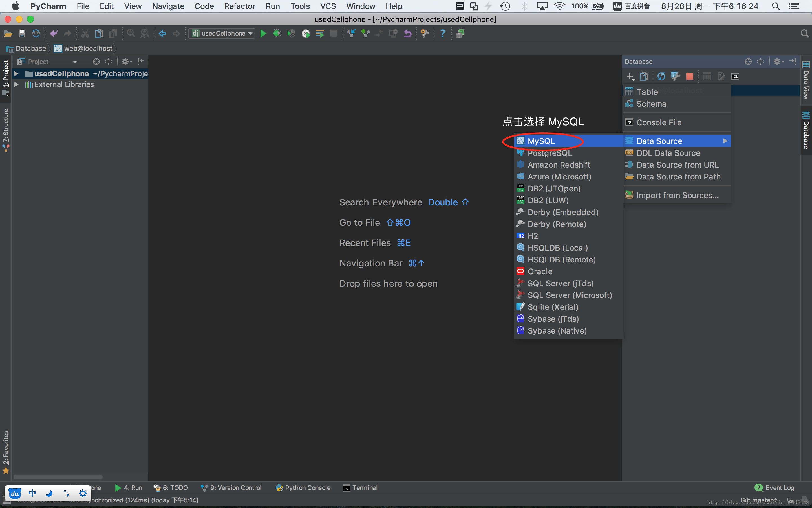Open the Refactor menu

pos(240,6)
